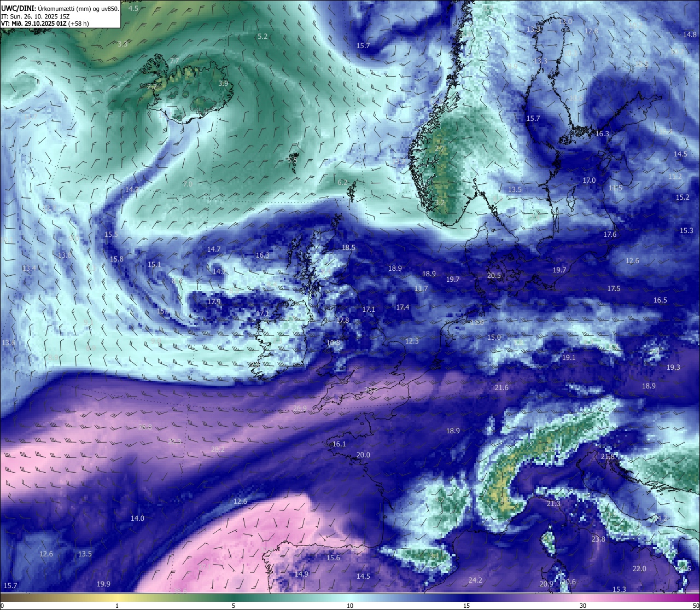
Task: Click the '26.9' map value
Action: point(300,408)
